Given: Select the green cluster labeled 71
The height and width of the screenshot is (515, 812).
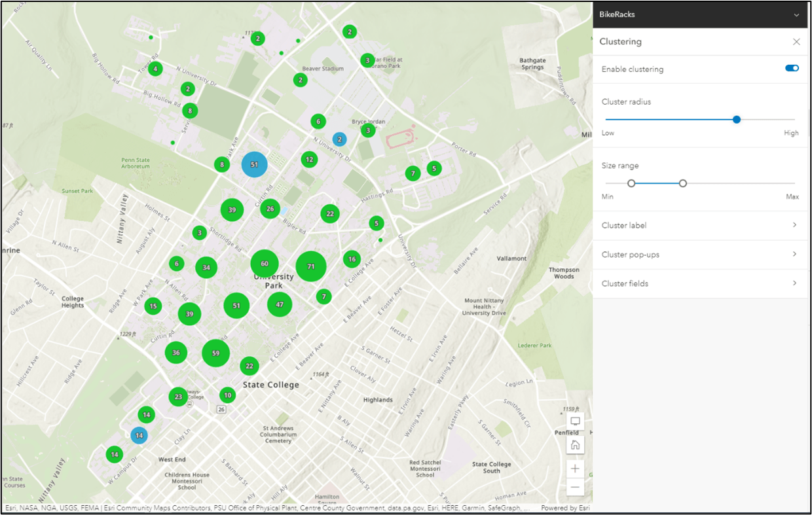Looking at the screenshot, I should [311, 267].
